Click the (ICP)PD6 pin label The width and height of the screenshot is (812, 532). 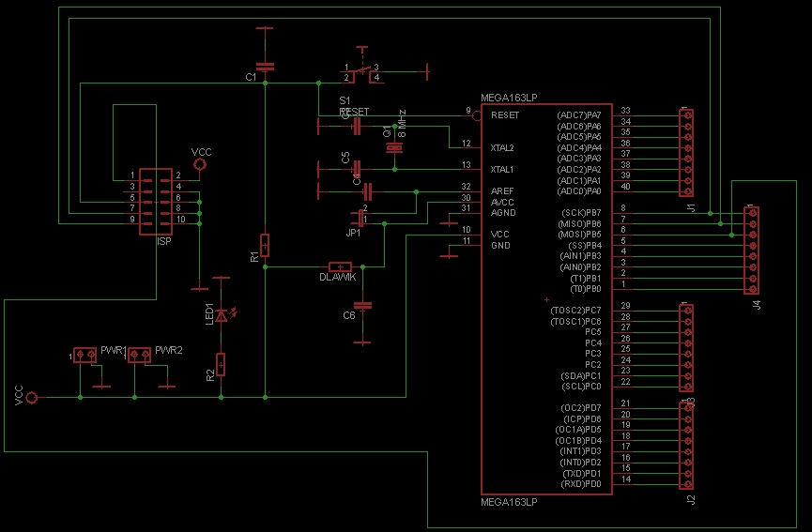click(x=582, y=419)
